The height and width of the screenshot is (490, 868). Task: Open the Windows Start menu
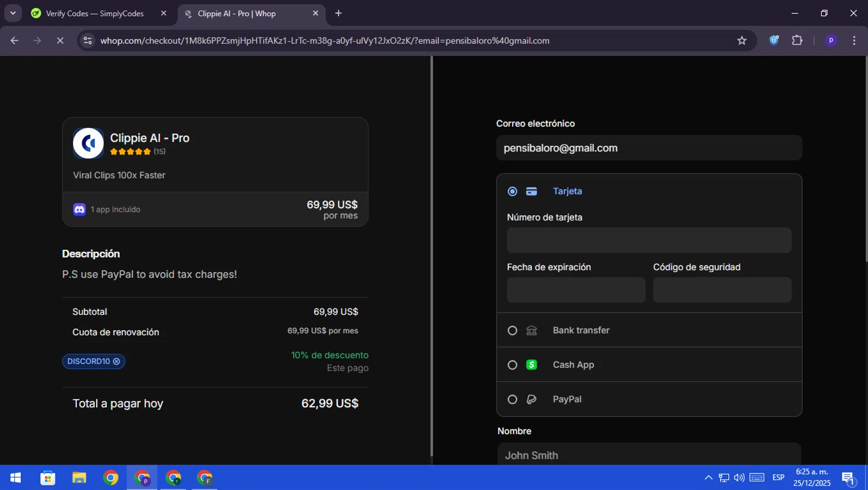tap(16, 478)
